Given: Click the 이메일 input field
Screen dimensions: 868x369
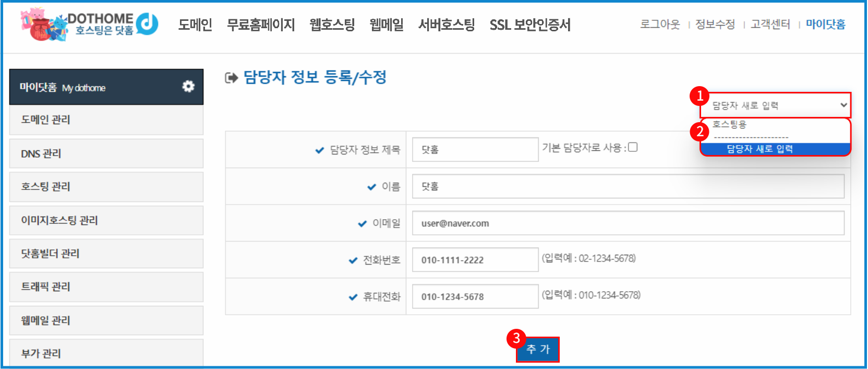Looking at the screenshot, I should pyautogui.click(x=628, y=223).
